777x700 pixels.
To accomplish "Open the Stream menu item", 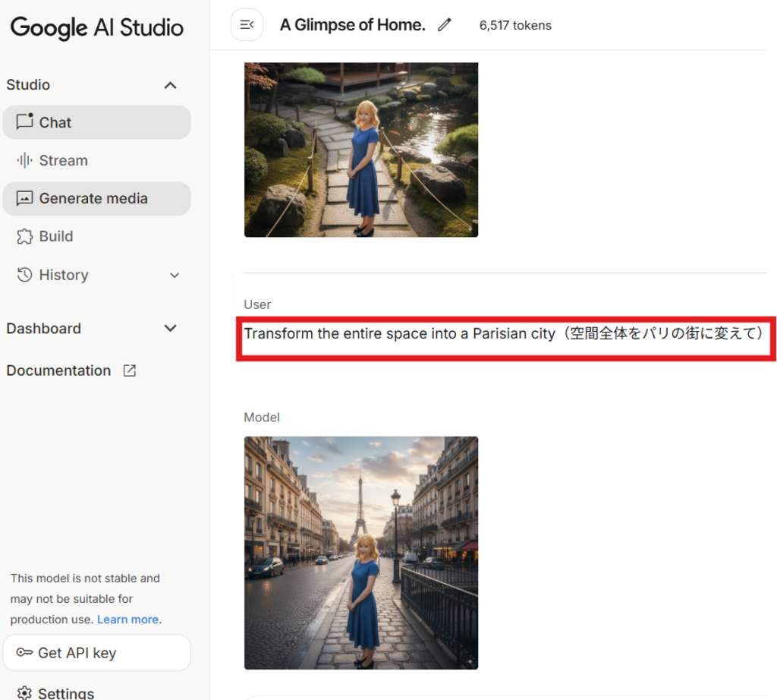I will [96, 160].
